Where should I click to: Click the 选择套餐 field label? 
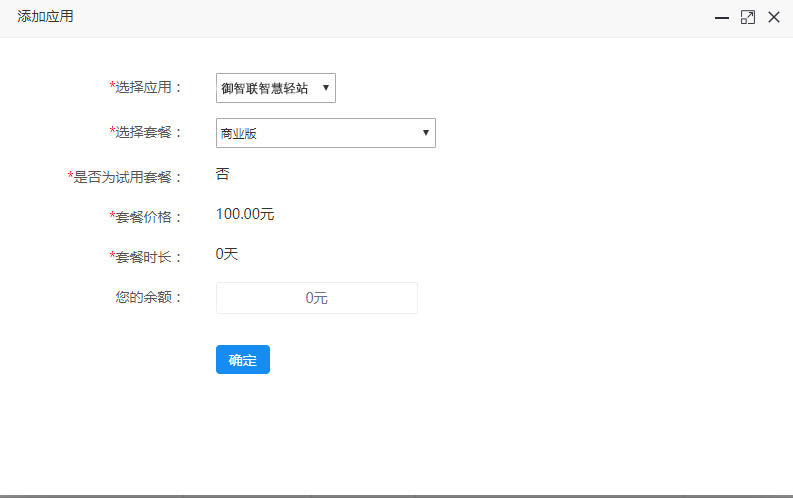pyautogui.click(x=148, y=132)
